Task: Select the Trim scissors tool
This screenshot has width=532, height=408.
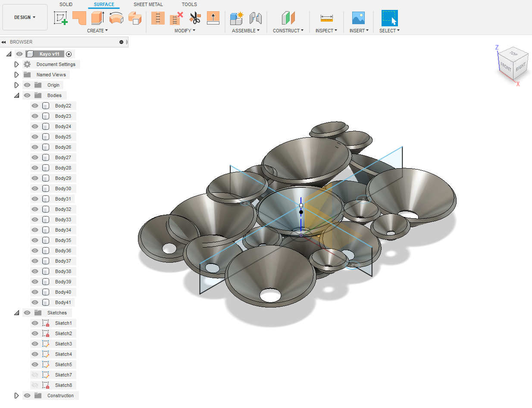Action: click(x=195, y=18)
